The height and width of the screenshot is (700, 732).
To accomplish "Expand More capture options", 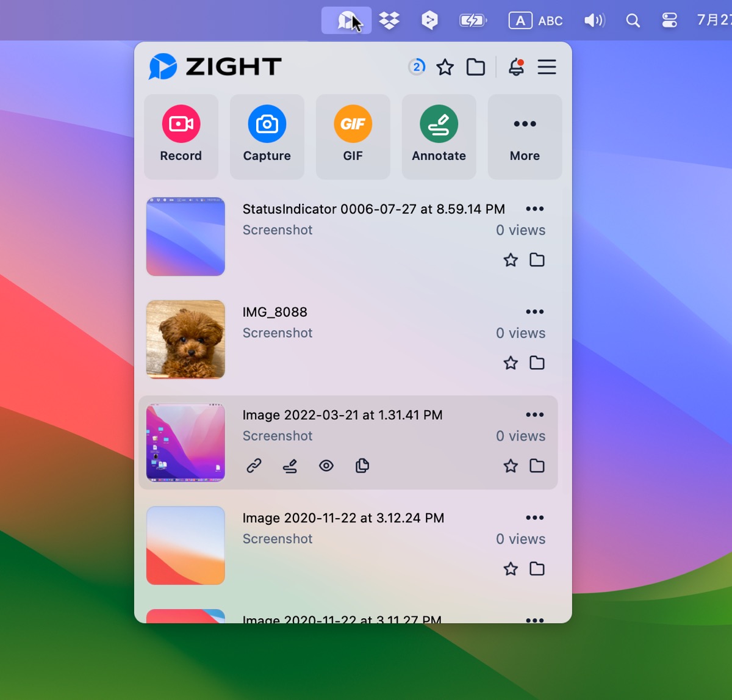I will click(525, 135).
